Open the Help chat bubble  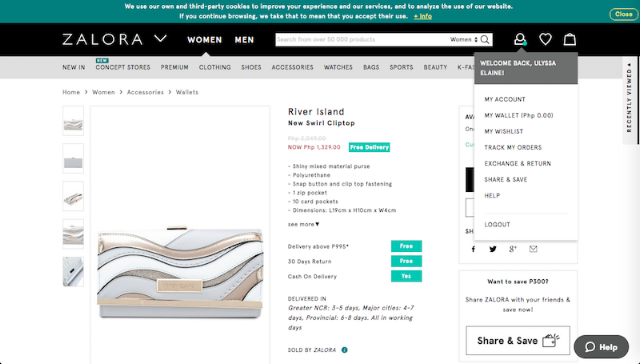point(601,347)
